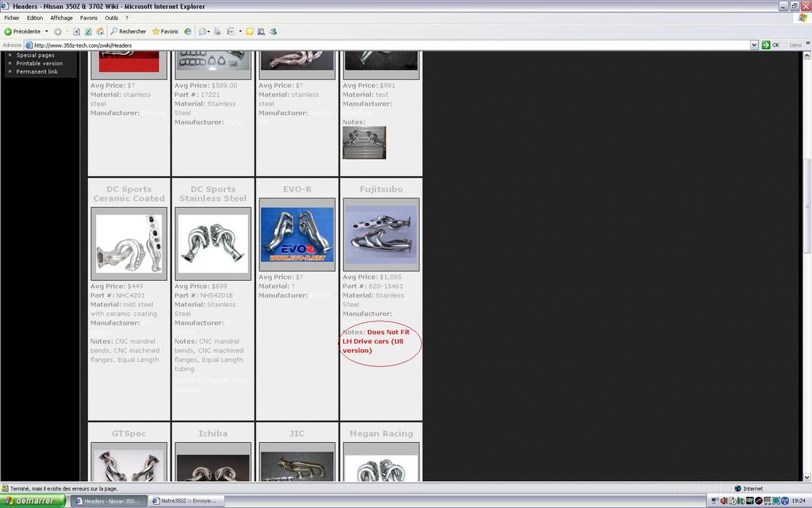Go to the Home page icon

coord(100,32)
